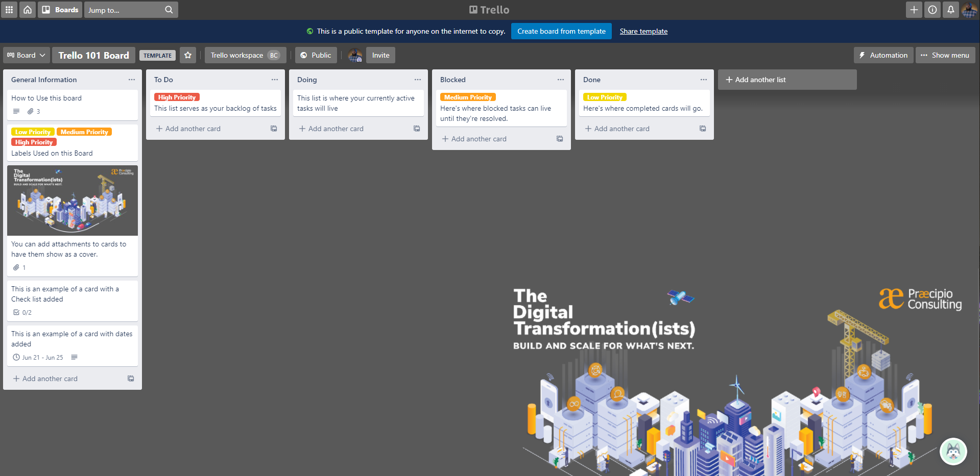The height and width of the screenshot is (476, 980).
Task: Click High Priority label in To Do
Action: (177, 97)
